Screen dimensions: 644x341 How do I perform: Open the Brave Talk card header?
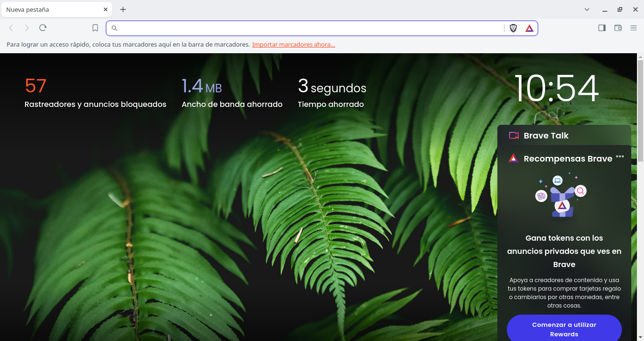(x=564, y=136)
